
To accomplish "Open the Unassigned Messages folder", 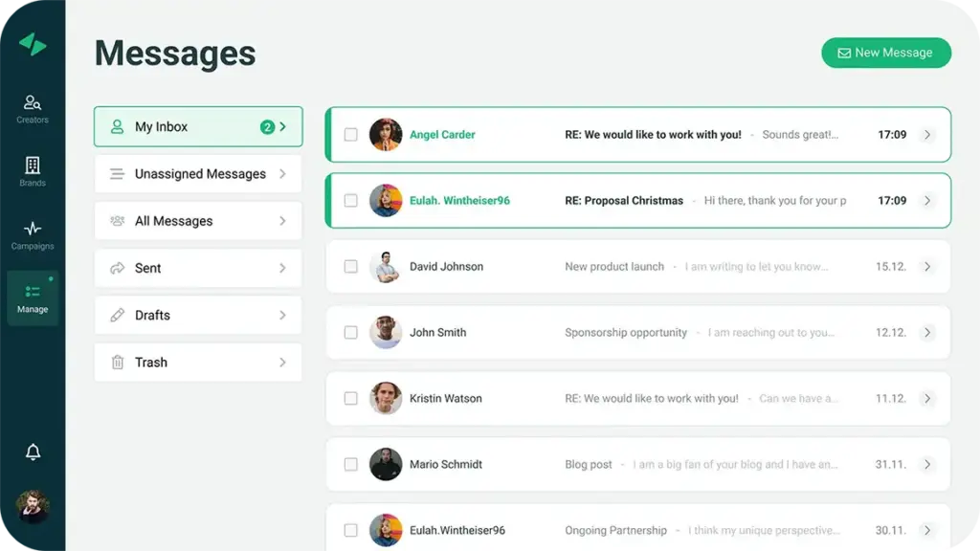I will (198, 174).
